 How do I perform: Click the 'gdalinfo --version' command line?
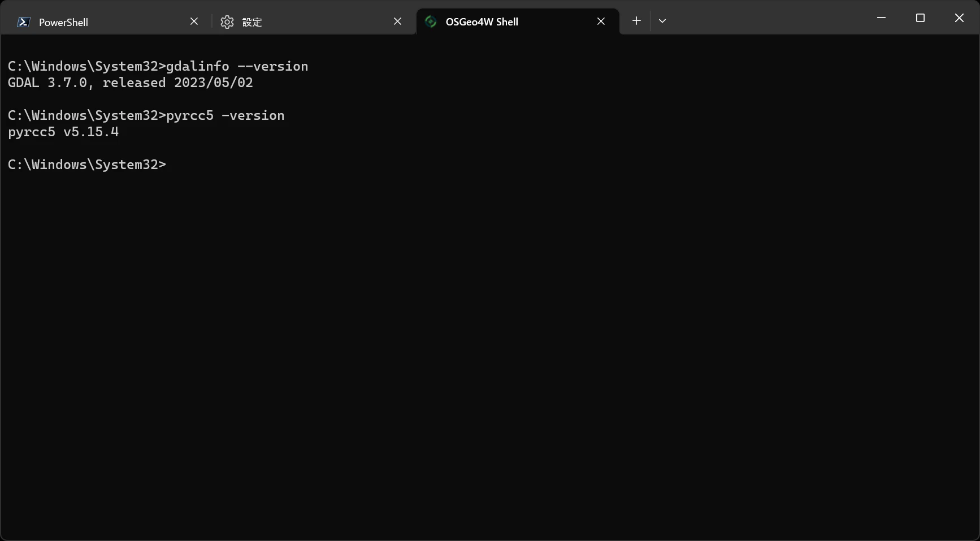click(158, 66)
